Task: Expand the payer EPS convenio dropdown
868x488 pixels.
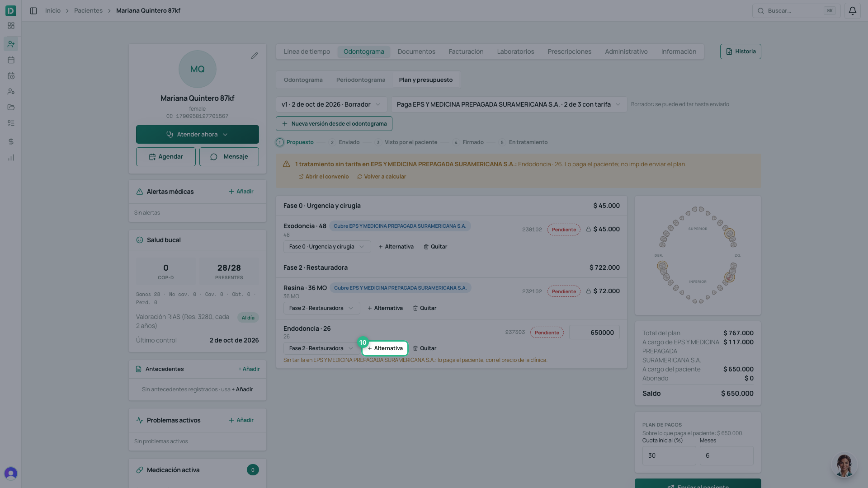Action: [509, 104]
